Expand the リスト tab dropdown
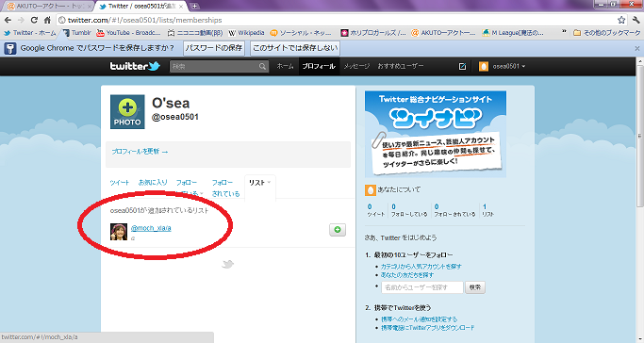 (x=269, y=182)
